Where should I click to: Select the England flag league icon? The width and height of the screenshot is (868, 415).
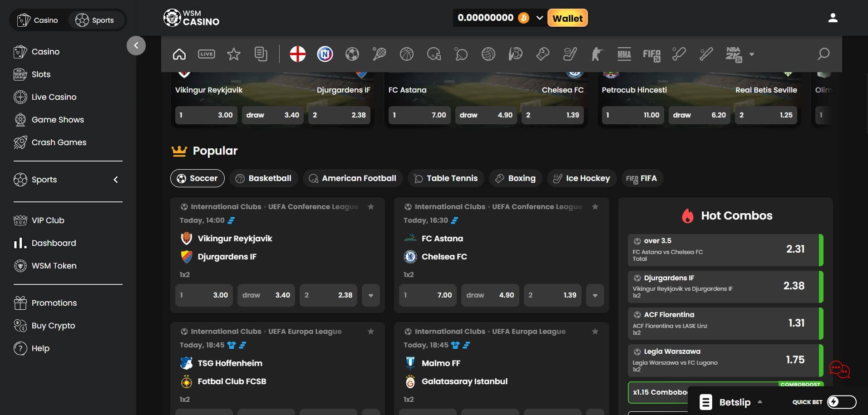[298, 54]
